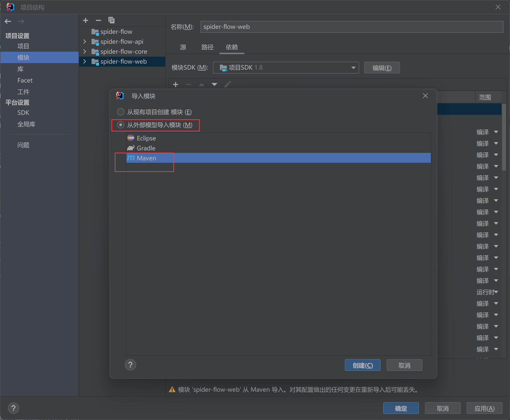Add a new module with plus icon
The height and width of the screenshot is (420, 510).
[x=86, y=20]
